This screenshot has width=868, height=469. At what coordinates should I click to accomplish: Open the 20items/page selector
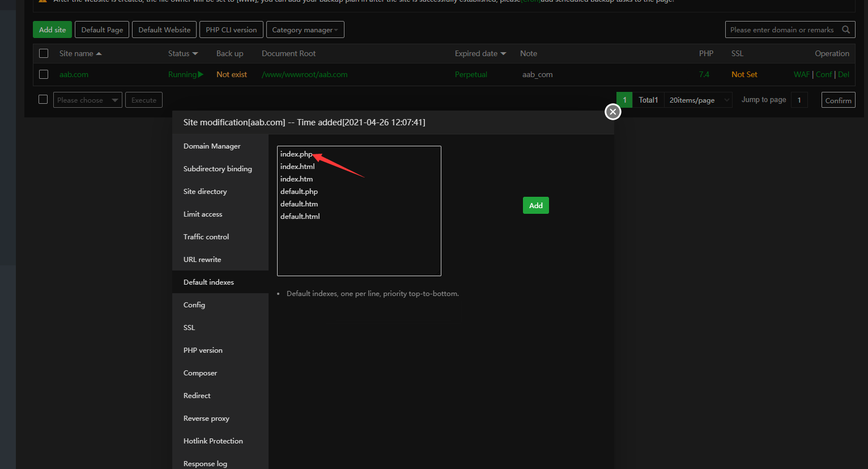click(698, 100)
